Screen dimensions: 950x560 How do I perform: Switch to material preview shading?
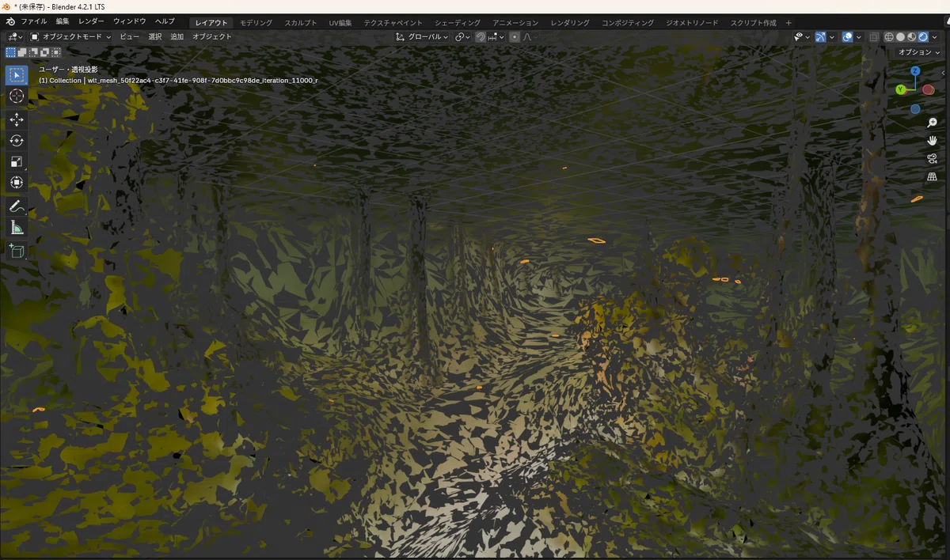(911, 37)
